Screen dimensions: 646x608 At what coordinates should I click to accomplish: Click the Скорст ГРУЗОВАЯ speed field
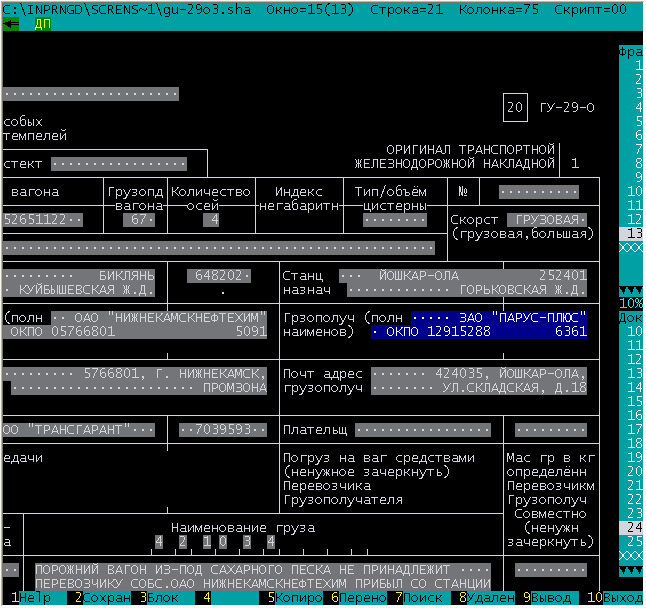click(x=547, y=219)
